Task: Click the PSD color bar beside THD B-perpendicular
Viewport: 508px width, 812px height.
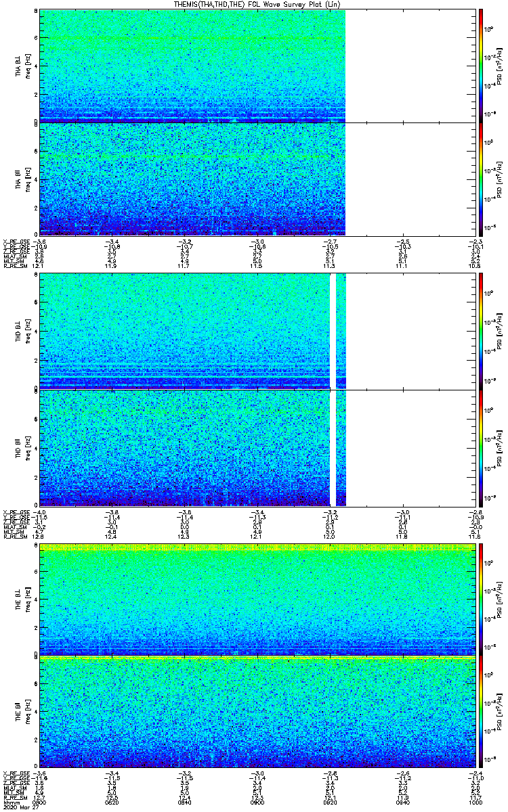Action: click(x=481, y=331)
